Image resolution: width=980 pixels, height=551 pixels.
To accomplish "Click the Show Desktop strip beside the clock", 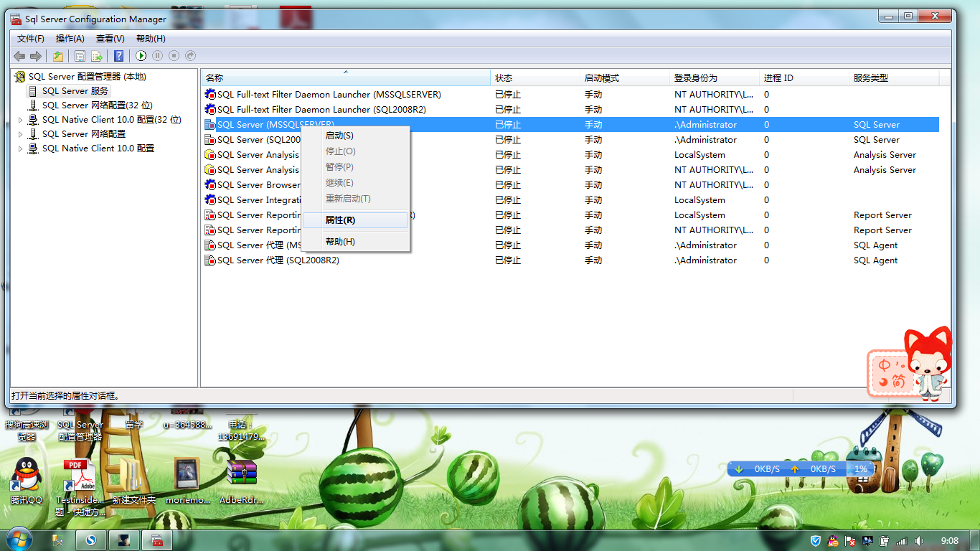I will click(975, 540).
